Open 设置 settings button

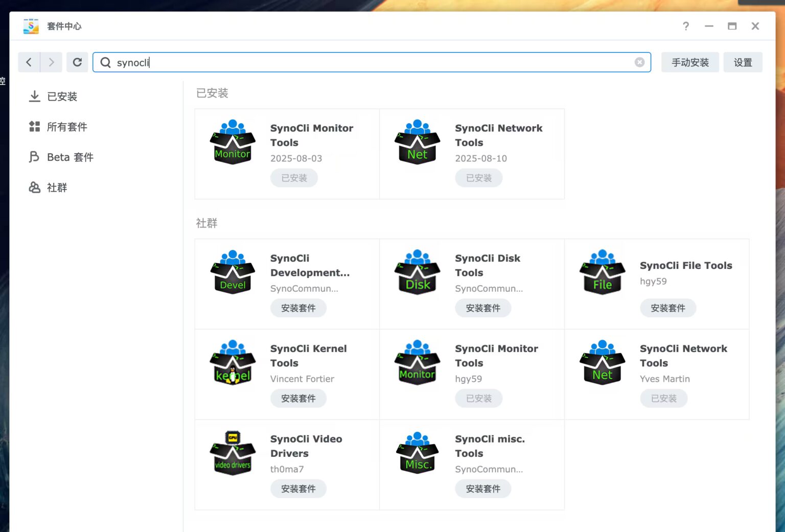pyautogui.click(x=743, y=62)
